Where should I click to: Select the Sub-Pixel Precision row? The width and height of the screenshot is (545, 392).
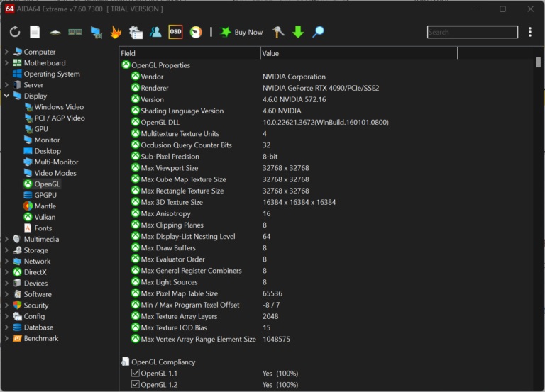pyautogui.click(x=326, y=157)
